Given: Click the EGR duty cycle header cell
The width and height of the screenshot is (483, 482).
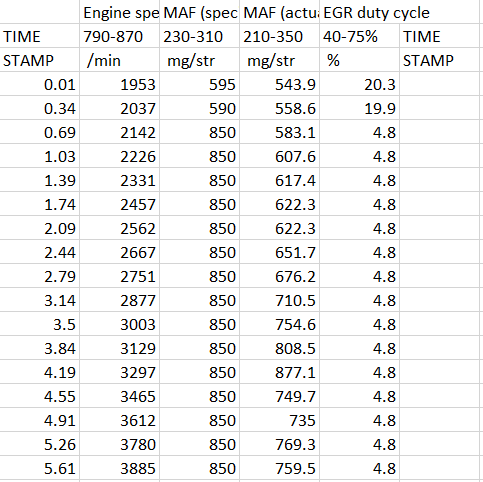Looking at the screenshot, I should [359, 12].
